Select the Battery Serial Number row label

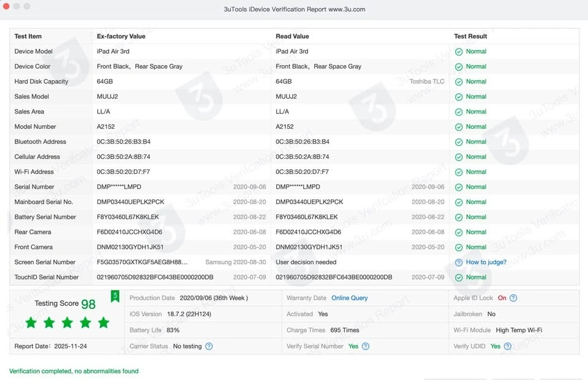point(45,217)
